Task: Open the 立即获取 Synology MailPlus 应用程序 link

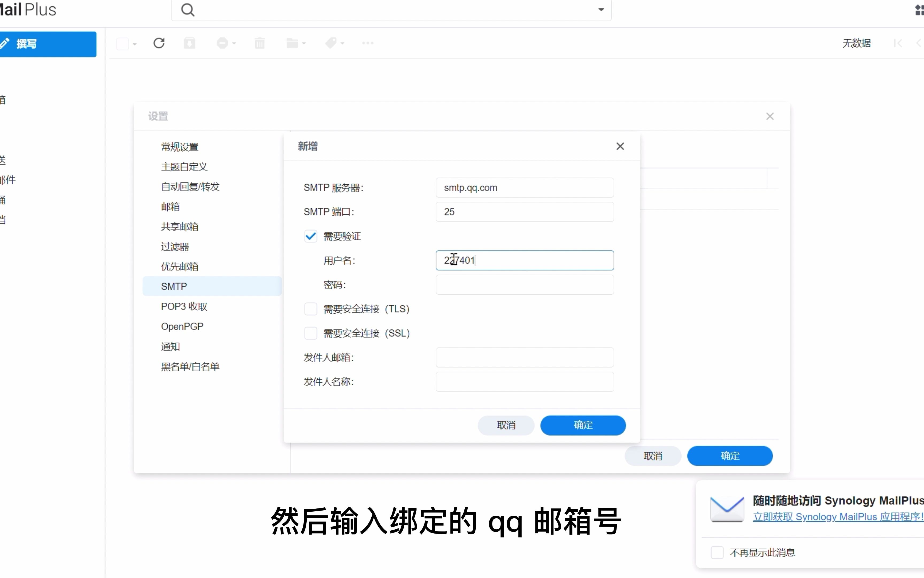Action: point(838,517)
